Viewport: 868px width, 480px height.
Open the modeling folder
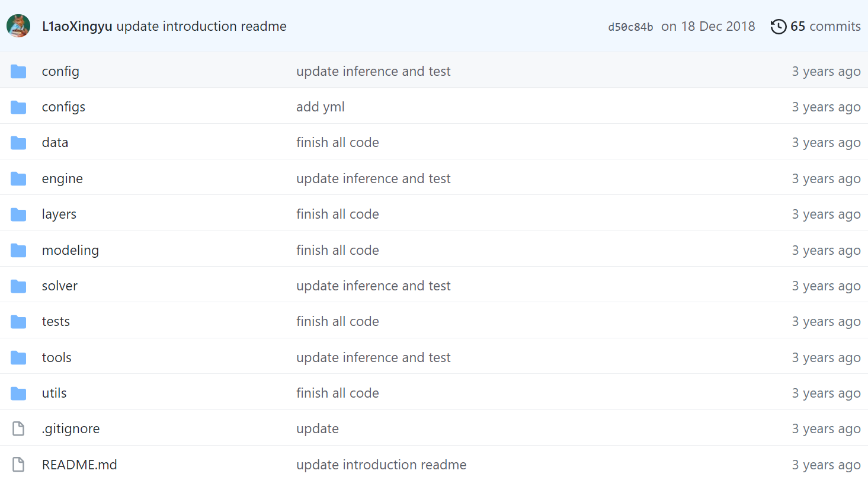coord(71,250)
